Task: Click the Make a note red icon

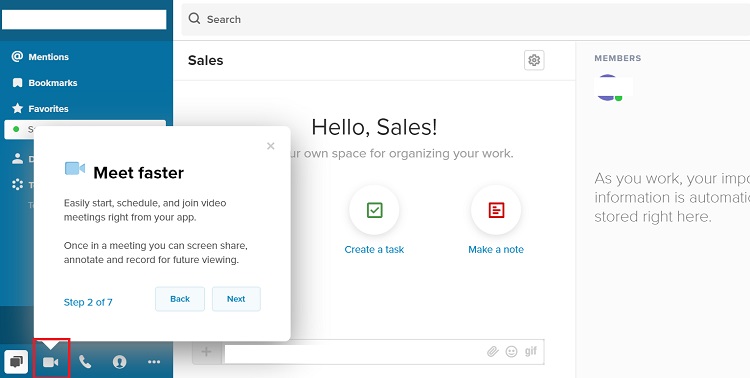Action: pyautogui.click(x=496, y=210)
